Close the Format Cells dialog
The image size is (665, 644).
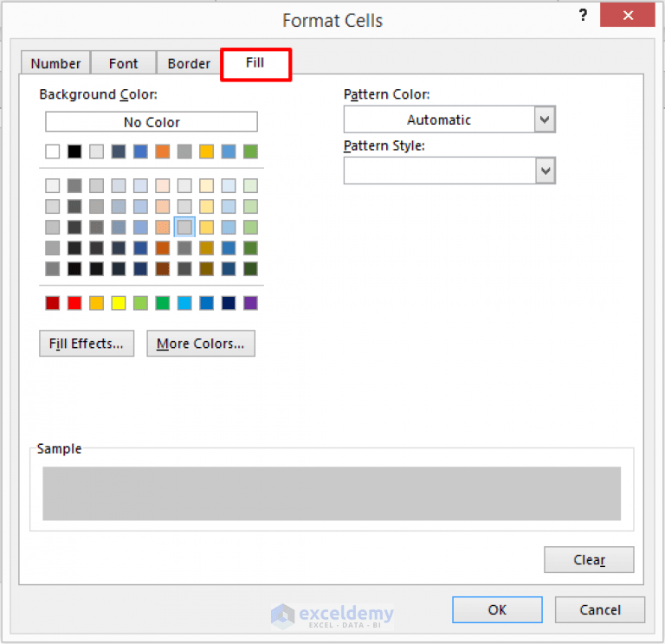pos(628,16)
